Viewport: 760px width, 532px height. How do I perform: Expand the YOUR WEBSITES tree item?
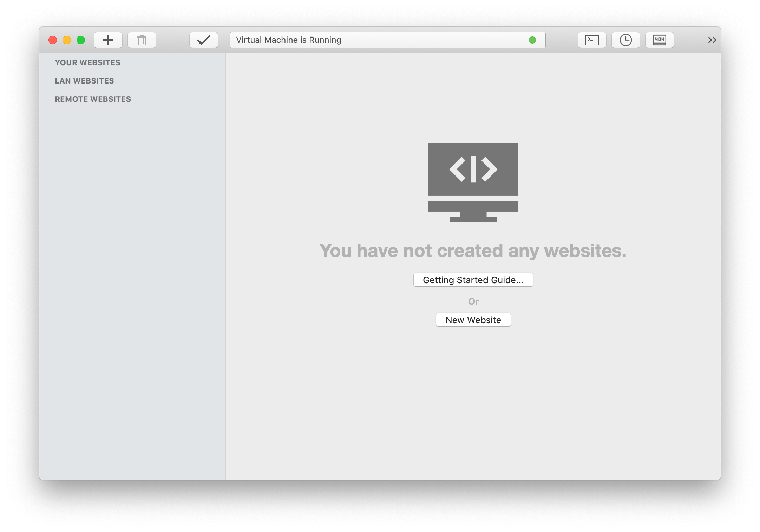click(89, 62)
